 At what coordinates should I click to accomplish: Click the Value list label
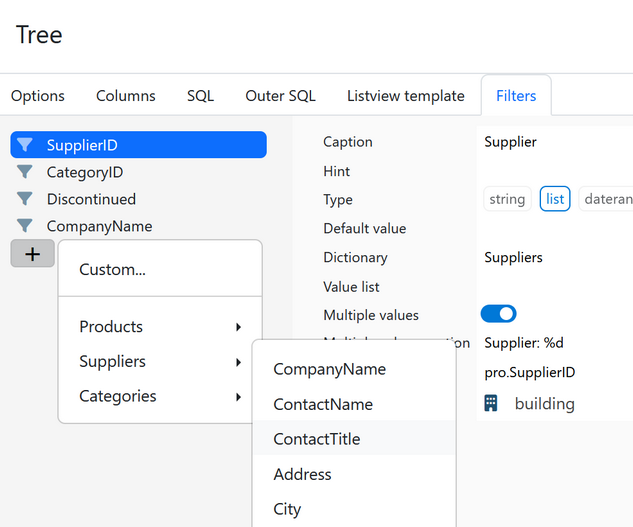pos(351,287)
